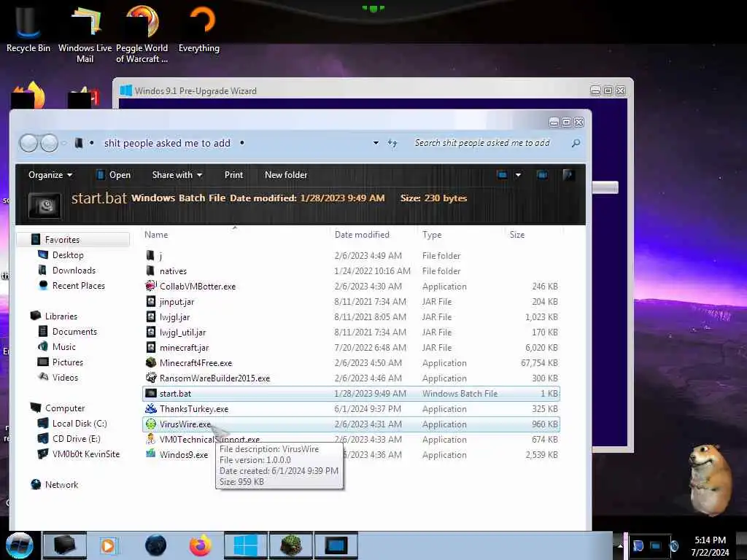Select the start.bat file row
Screen dimensions: 747x560
click(x=352, y=393)
